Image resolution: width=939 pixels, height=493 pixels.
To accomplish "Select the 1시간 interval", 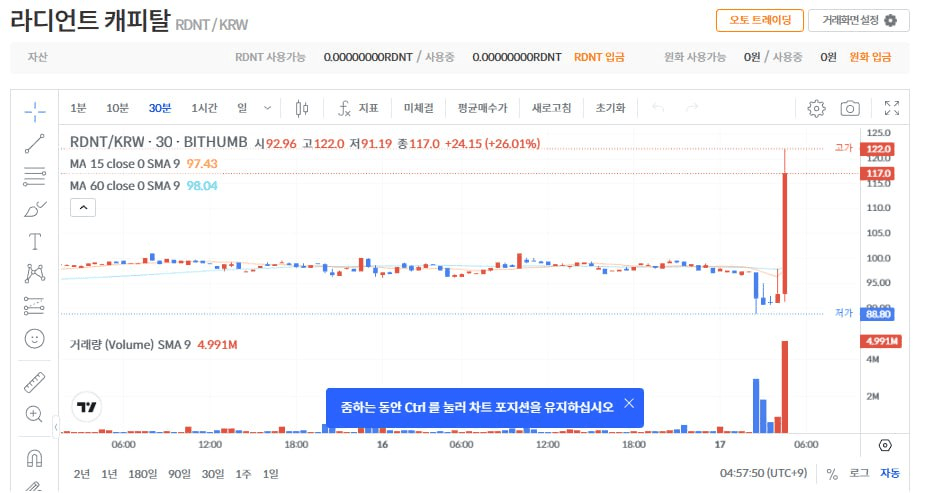I will point(204,108).
